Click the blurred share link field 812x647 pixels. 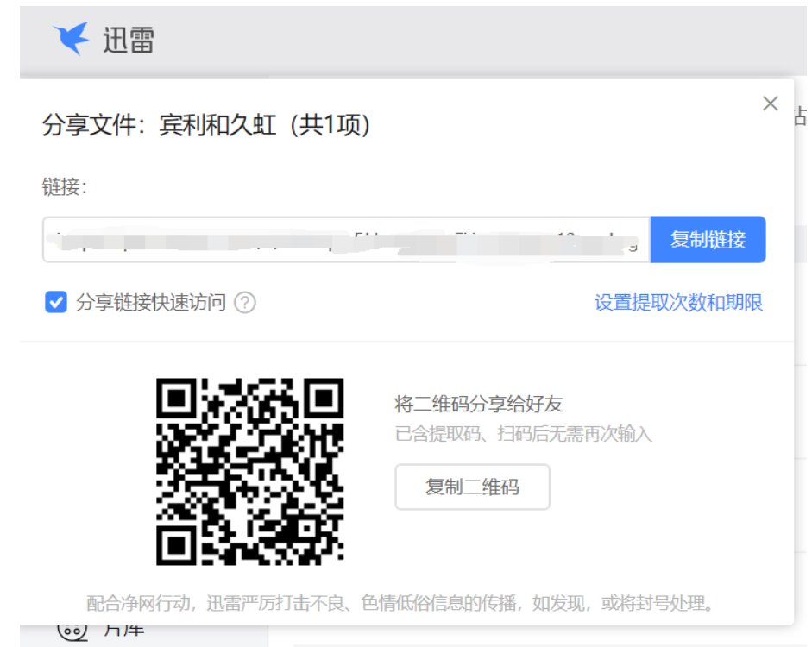[x=346, y=240]
